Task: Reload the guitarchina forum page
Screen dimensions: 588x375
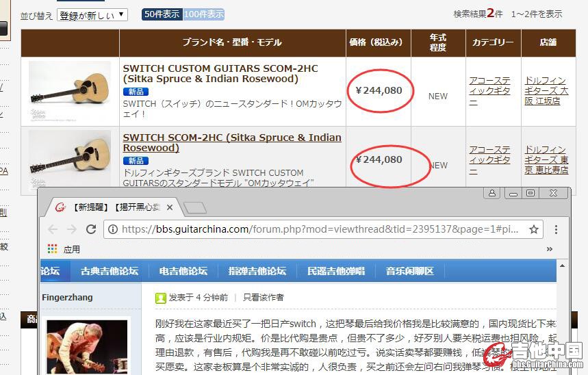Action: (90, 229)
